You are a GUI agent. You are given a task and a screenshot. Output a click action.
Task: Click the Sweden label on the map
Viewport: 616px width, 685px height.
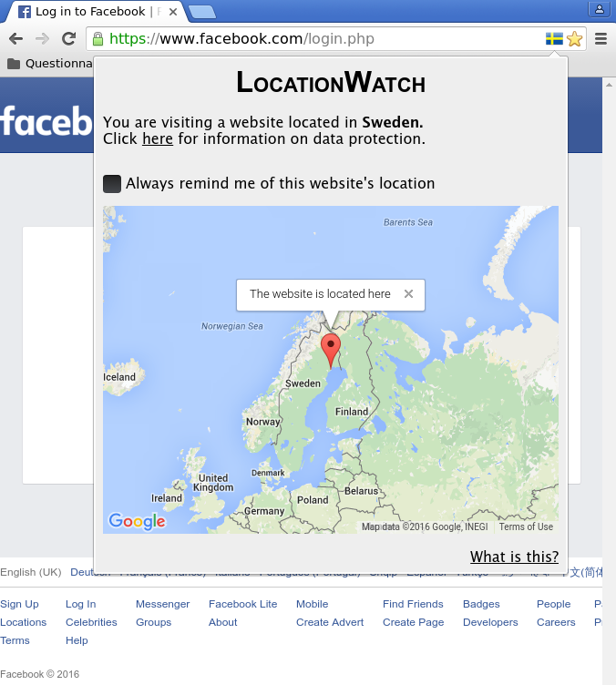pos(303,383)
